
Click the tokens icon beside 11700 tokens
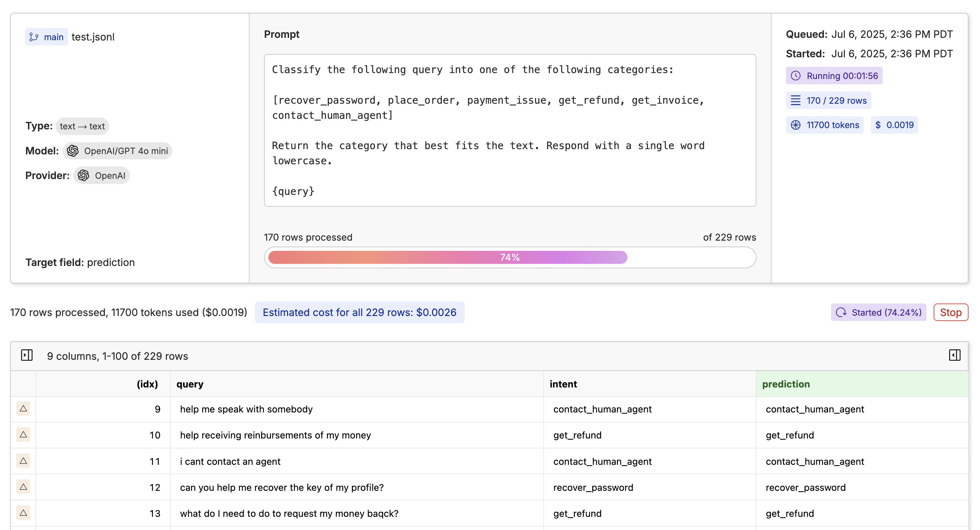[x=796, y=125]
